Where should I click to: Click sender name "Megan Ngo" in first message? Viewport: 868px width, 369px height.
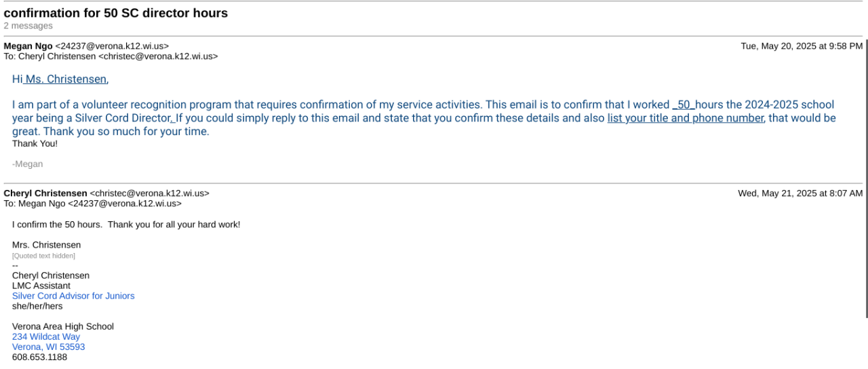(x=28, y=46)
